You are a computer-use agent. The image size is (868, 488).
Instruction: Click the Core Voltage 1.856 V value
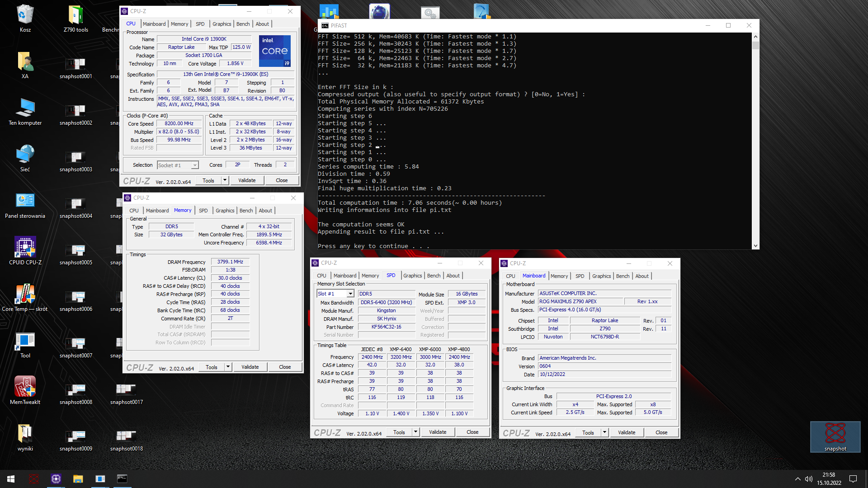click(x=235, y=63)
